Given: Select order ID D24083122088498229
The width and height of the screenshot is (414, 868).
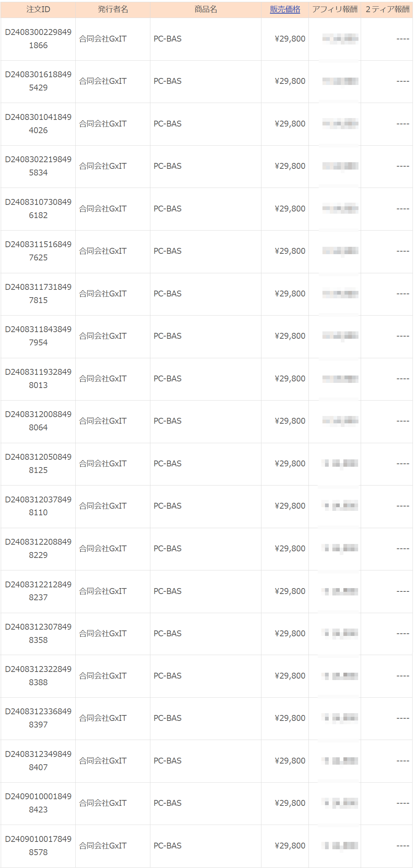Looking at the screenshot, I should coord(38,548).
